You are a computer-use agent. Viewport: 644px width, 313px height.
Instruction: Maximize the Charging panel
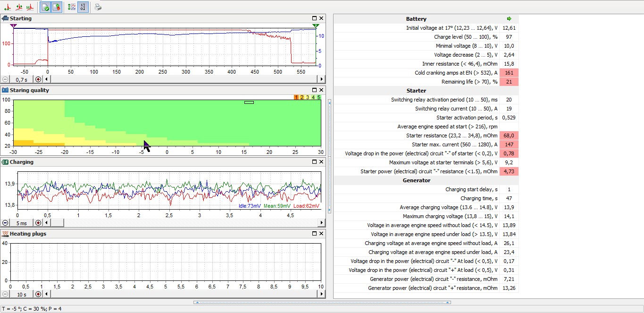pyautogui.click(x=315, y=162)
